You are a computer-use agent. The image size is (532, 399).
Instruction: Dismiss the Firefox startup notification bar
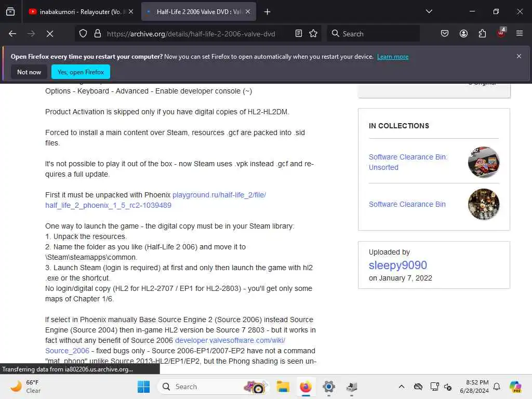point(519,56)
